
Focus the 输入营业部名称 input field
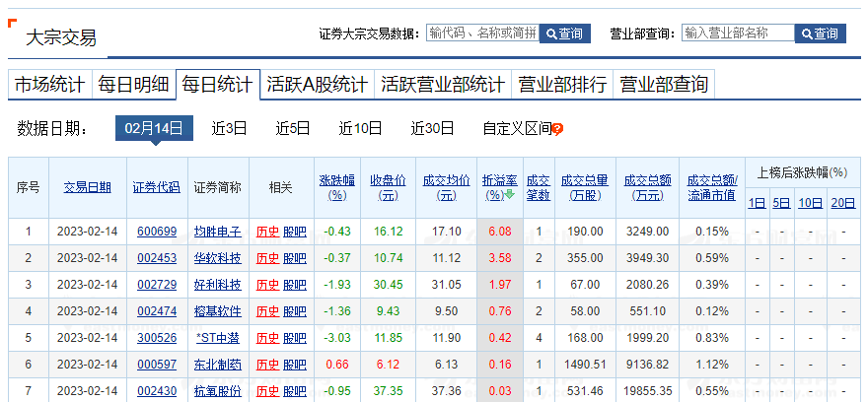[x=738, y=33]
